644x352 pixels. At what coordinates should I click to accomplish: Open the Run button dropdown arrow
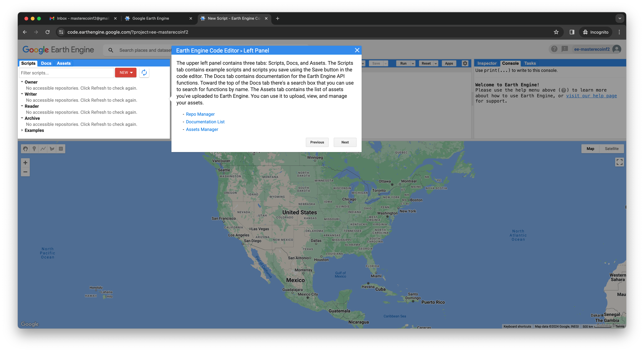tap(413, 64)
